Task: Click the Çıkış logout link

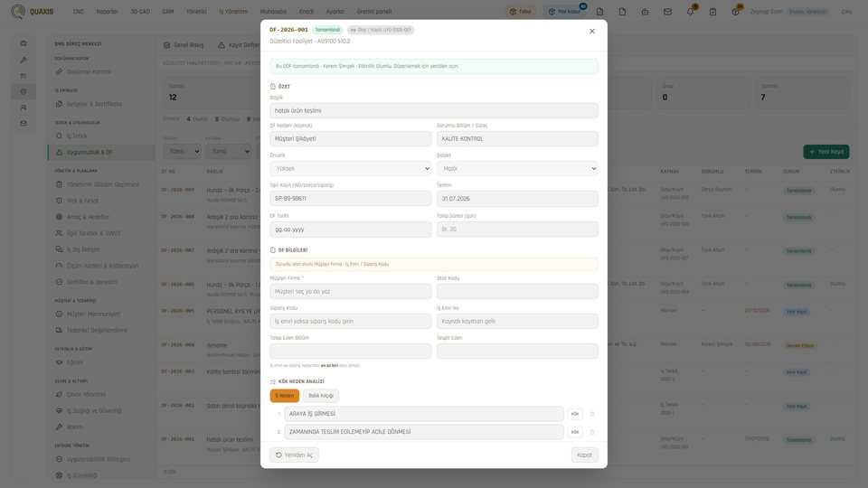Action: tap(846, 12)
